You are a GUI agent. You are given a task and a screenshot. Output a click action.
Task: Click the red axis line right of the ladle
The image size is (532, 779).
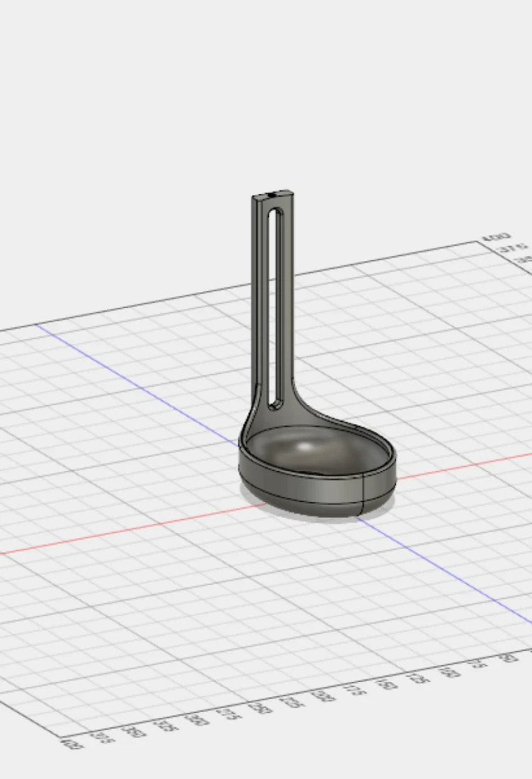tap(460, 465)
